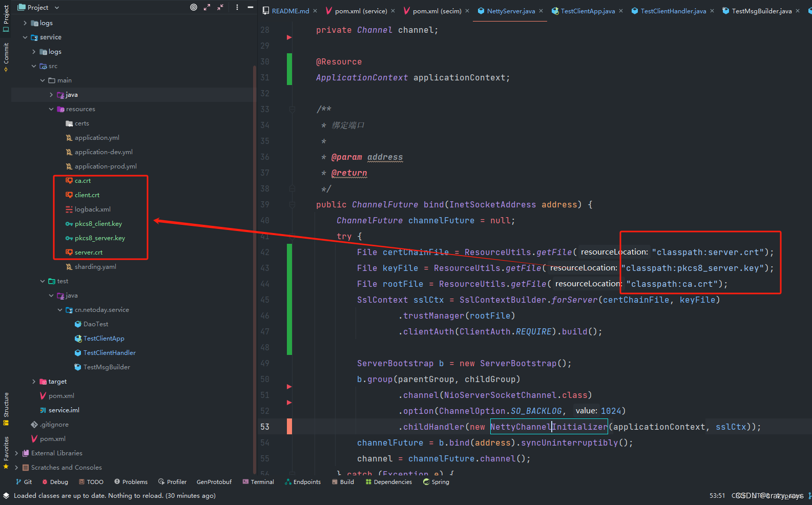The width and height of the screenshot is (812, 505).
Task: Collapse the src folder
Action: click(34, 66)
